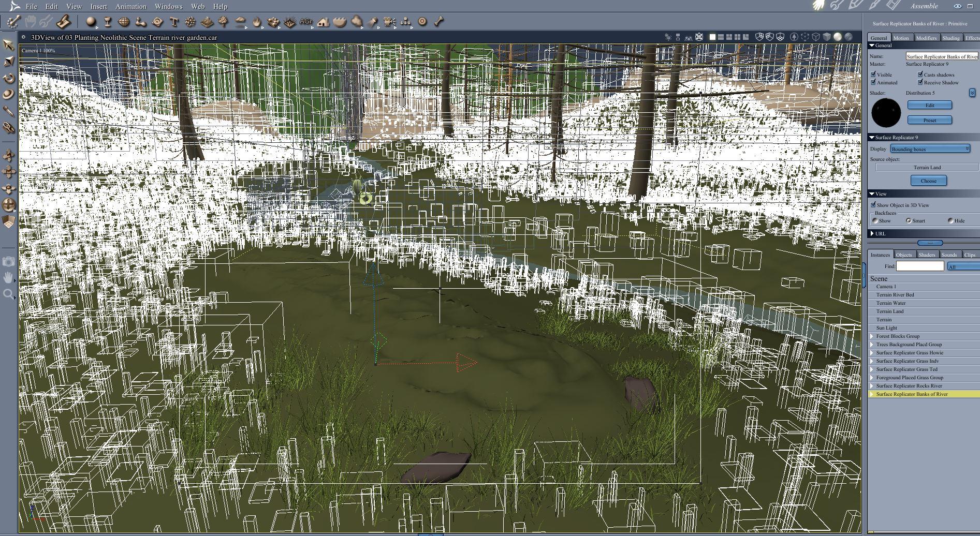Click the Find search field

coord(920,266)
